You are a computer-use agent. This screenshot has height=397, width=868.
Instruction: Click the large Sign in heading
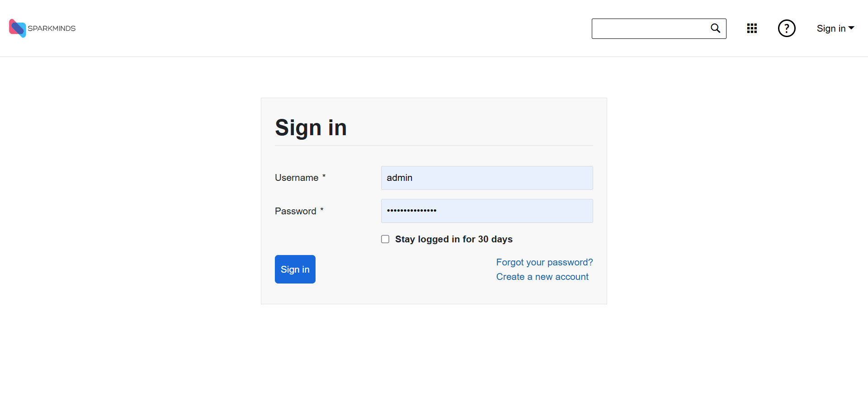(311, 128)
